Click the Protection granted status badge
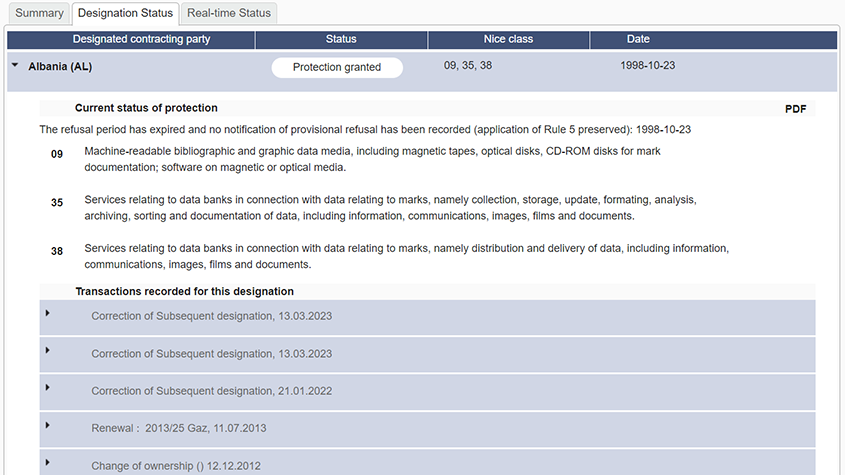The width and height of the screenshot is (845, 475). click(337, 67)
